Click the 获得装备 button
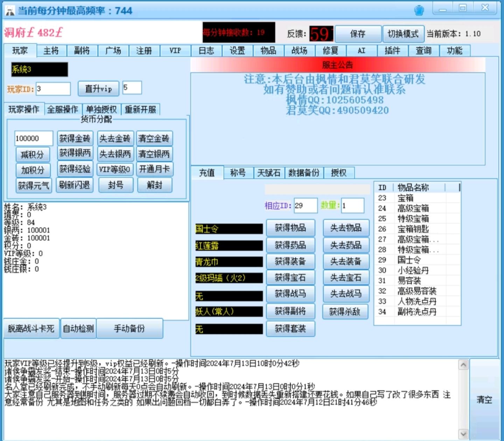Screen dimensions: 504x441 [x=290, y=261]
